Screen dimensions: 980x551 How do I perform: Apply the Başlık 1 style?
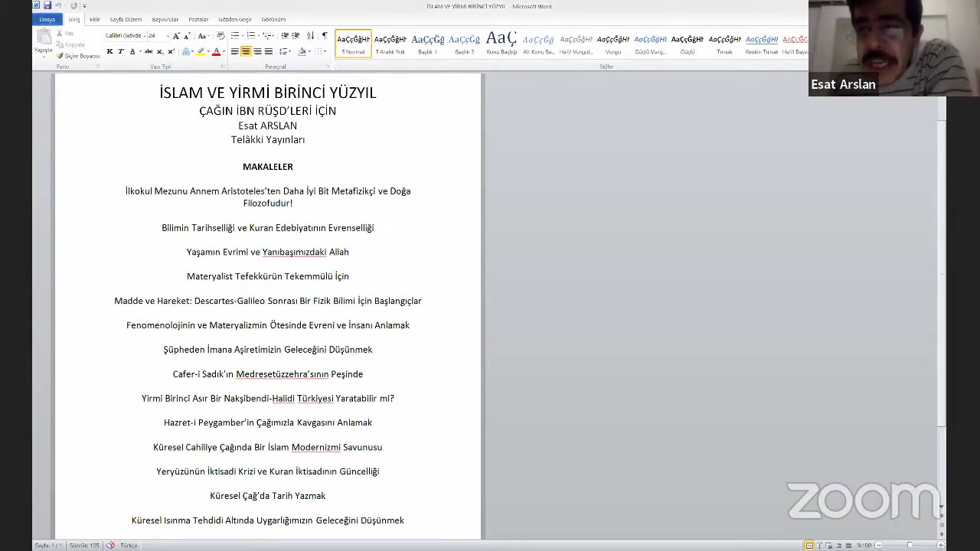[428, 44]
